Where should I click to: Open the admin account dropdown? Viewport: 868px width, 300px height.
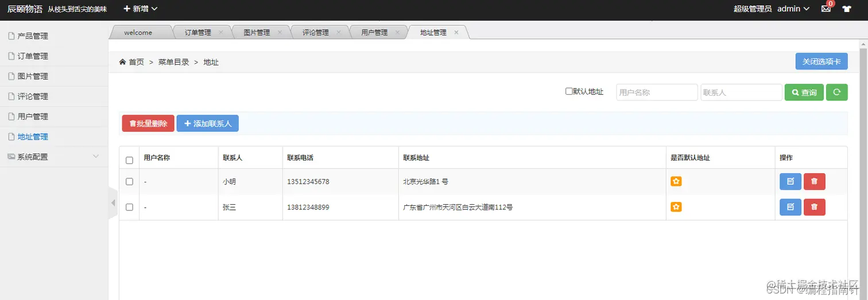[x=793, y=9]
